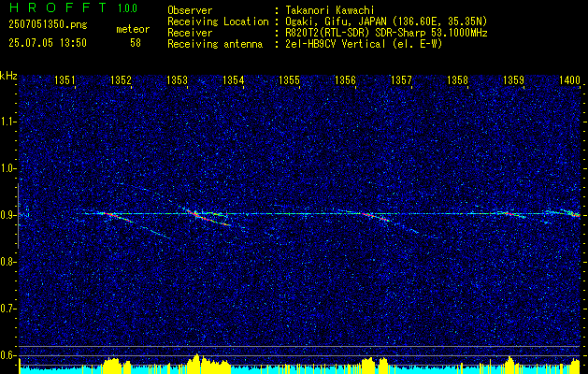Click the 0.6 kHz axis label
Image resolution: width=588 pixels, height=374 pixels.
(x=8, y=355)
